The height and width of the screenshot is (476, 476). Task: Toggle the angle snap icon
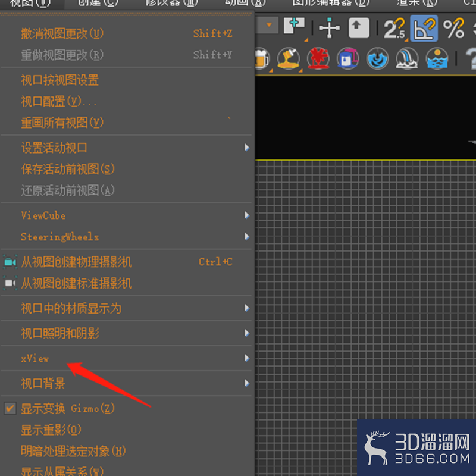point(424,28)
